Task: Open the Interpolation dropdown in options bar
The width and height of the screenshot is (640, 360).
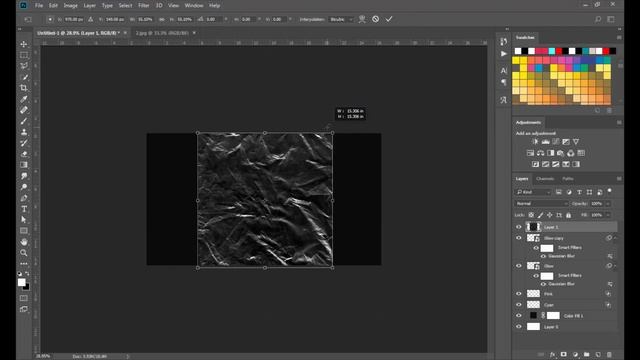Action: click(341, 19)
